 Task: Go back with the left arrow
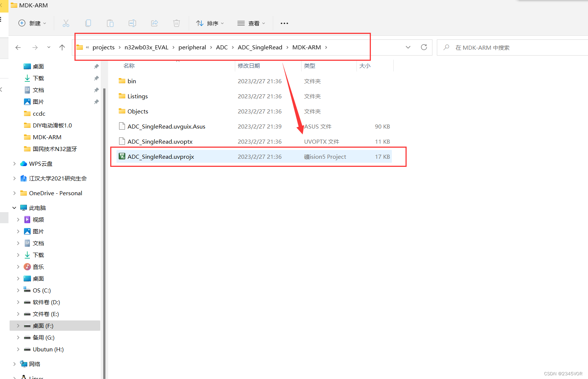[x=18, y=48]
